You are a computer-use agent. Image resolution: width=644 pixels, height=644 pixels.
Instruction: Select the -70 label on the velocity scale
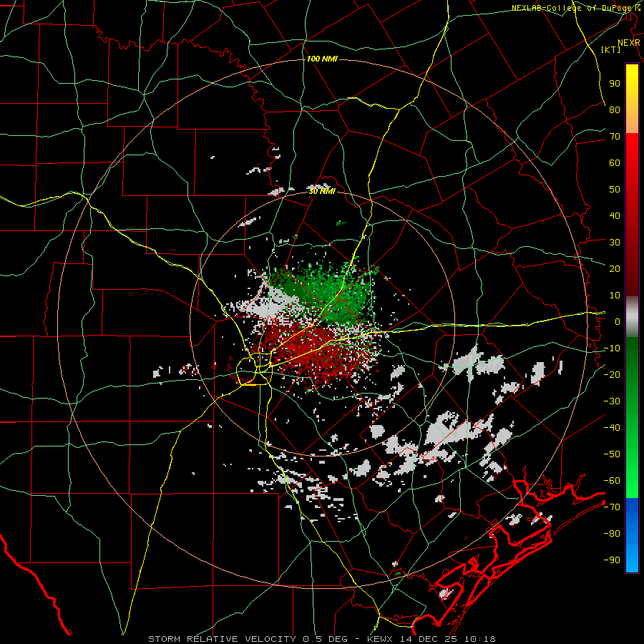click(612, 507)
